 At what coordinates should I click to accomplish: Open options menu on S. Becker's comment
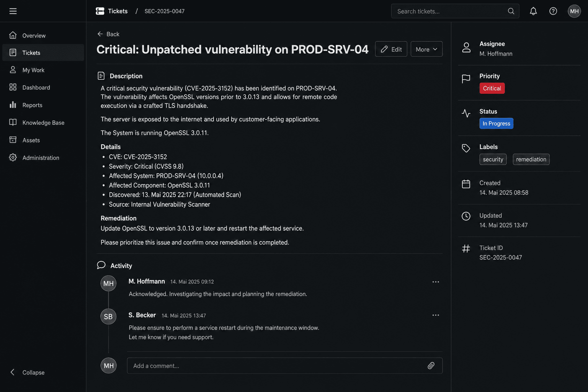coord(436,315)
